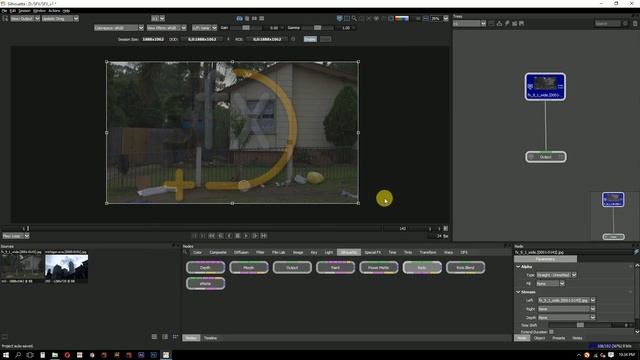Open the Left stream dropdown
640x360 pixels.
point(567,300)
